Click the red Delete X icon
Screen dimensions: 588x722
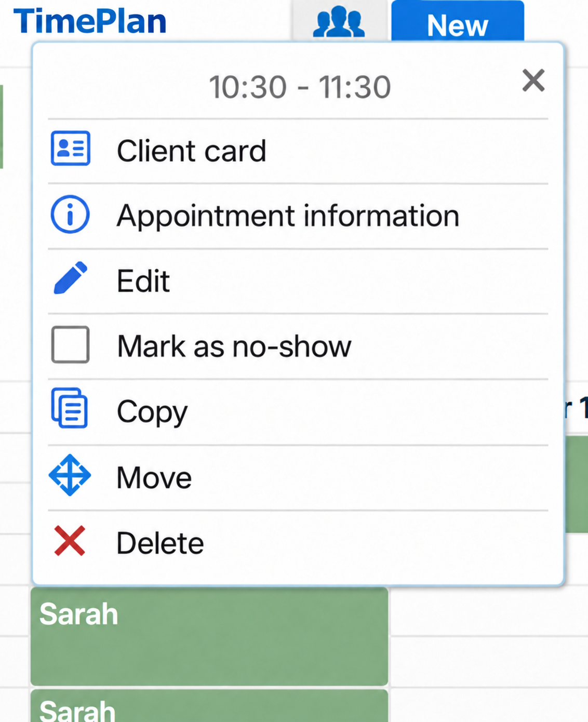click(x=70, y=541)
